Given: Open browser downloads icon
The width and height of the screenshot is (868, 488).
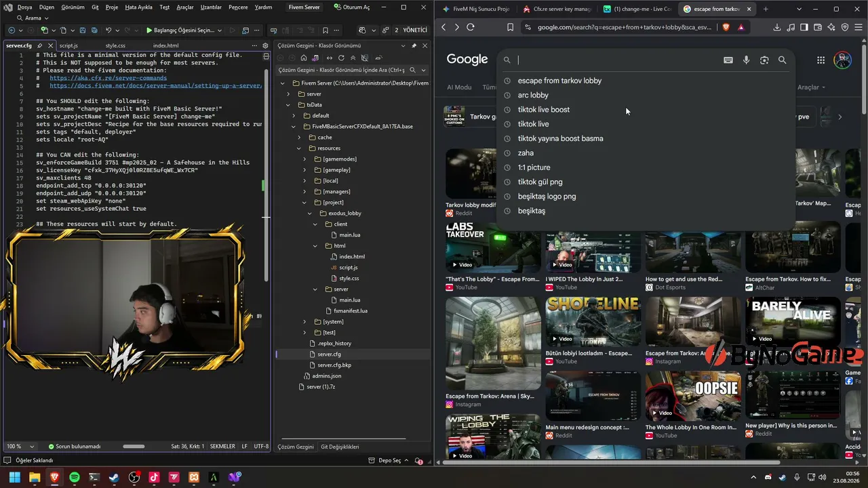Looking at the screenshot, I should coord(777,27).
